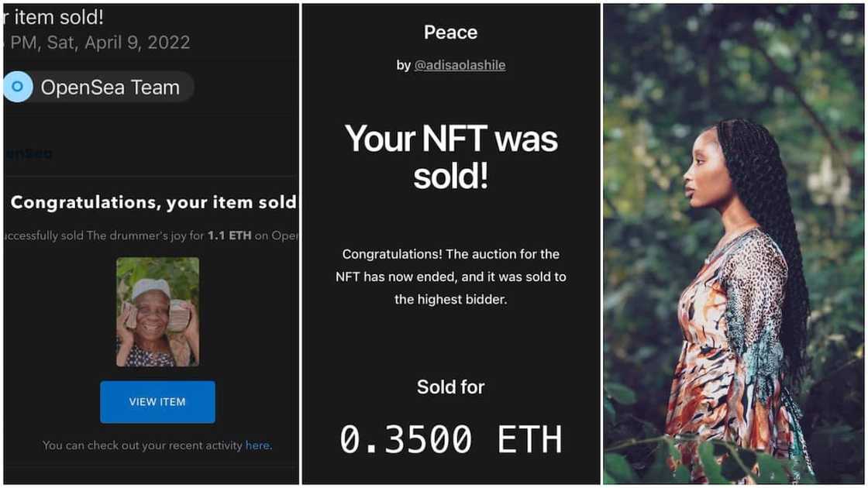Select the 0.3500 ETH sale price
The height and width of the screenshot is (488, 868).
tap(450, 438)
